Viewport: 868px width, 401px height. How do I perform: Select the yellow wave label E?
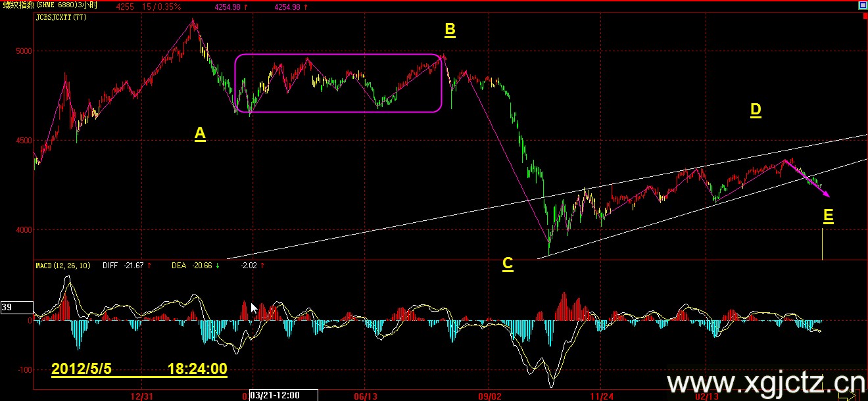[828, 216]
